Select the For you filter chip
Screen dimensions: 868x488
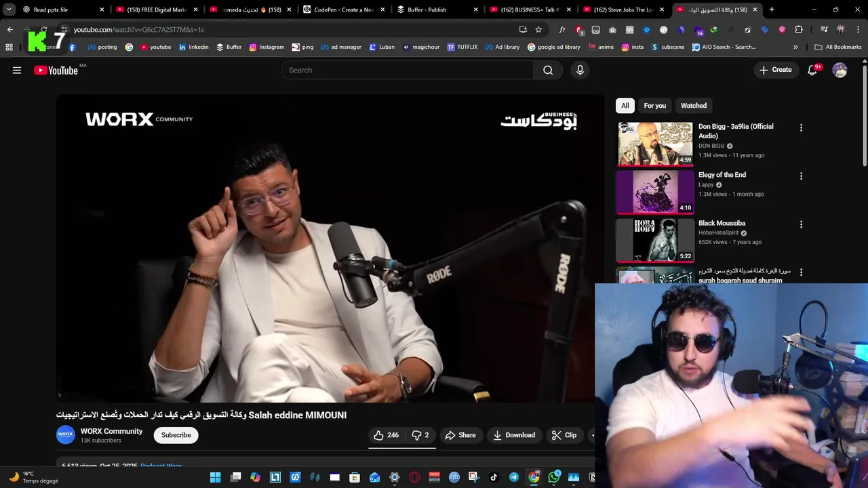655,106
